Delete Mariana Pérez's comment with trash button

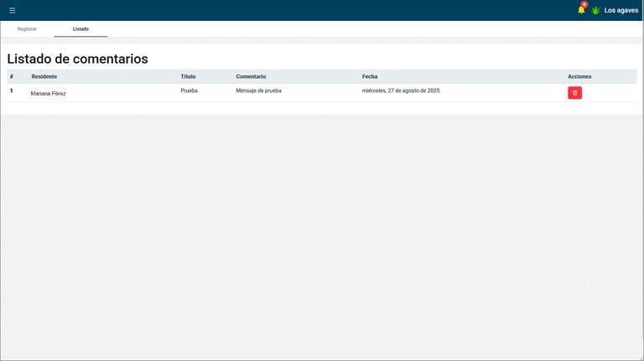pos(574,93)
